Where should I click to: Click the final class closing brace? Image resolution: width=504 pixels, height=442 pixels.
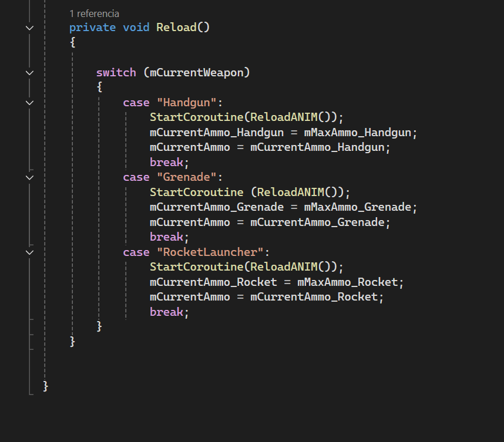point(45,386)
